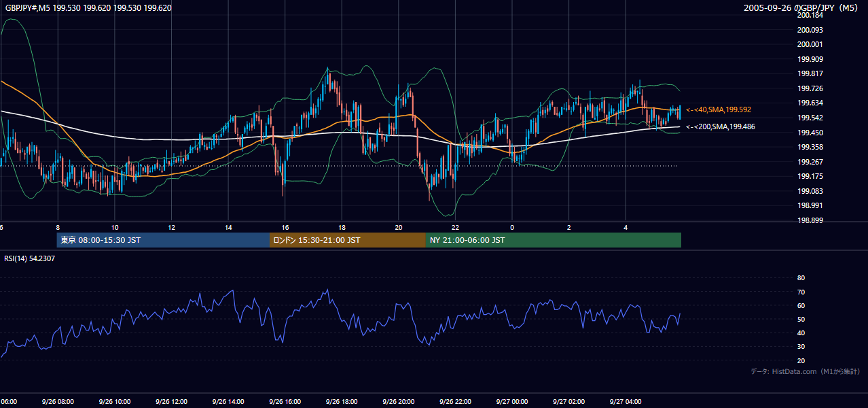Click the 9/26 10:00 time label
The height and width of the screenshot is (408, 868).
(x=115, y=402)
